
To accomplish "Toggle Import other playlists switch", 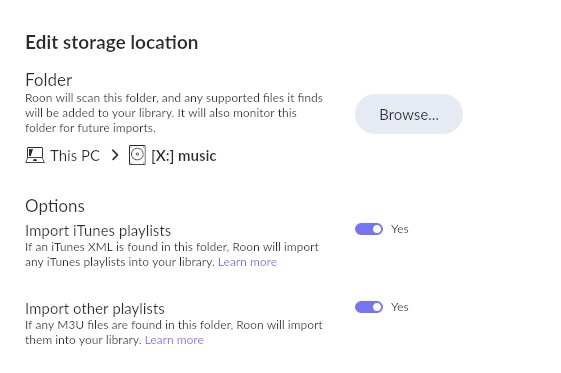I will (369, 307).
